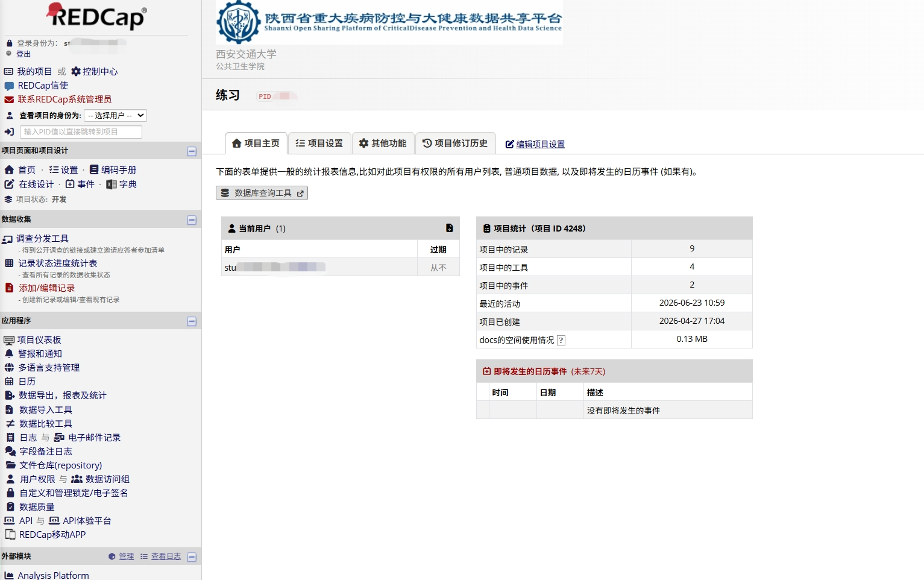Open the 数据库查询工具 button
This screenshot has width=924, height=580.
(262, 193)
